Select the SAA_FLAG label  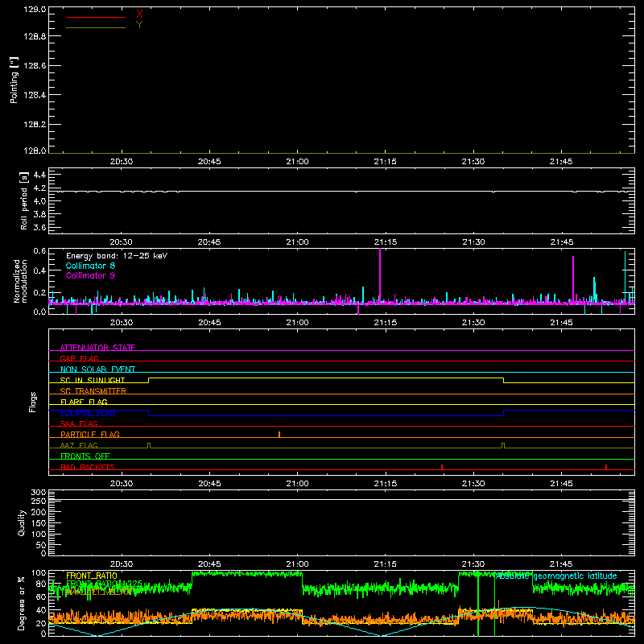tap(79, 423)
